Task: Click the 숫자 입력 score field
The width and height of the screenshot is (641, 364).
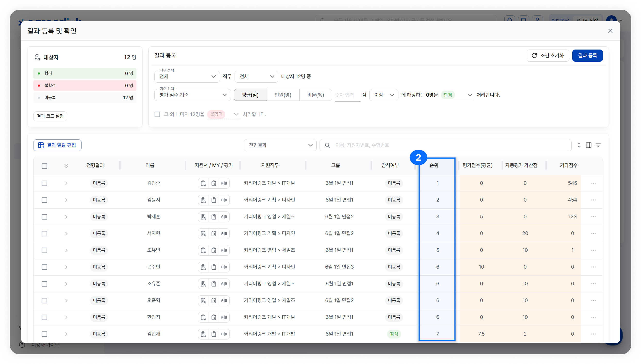Action: click(347, 95)
